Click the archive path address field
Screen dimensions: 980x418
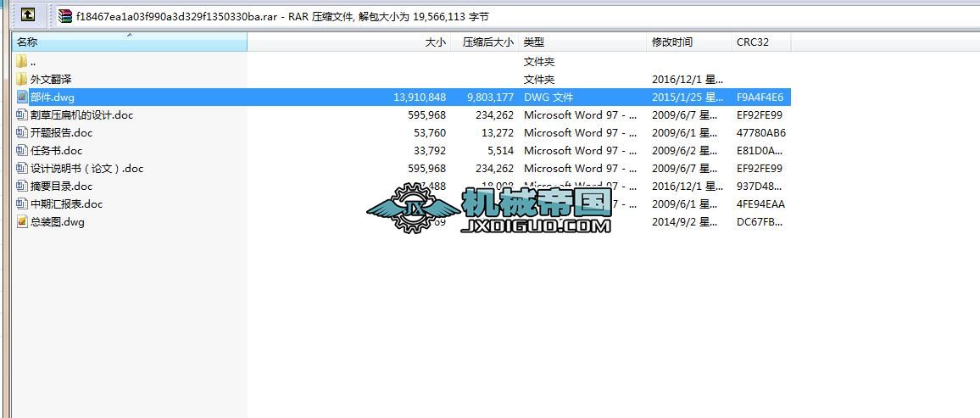[516, 17]
